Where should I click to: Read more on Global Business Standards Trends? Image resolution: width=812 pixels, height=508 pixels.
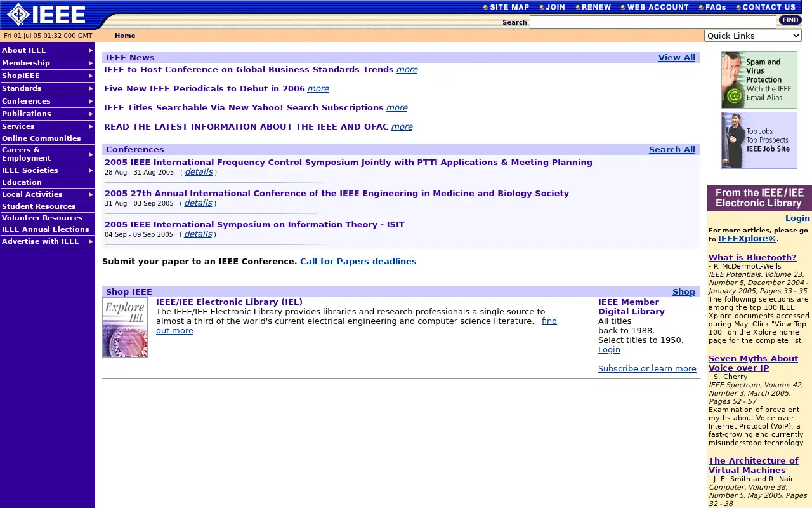coord(407,70)
